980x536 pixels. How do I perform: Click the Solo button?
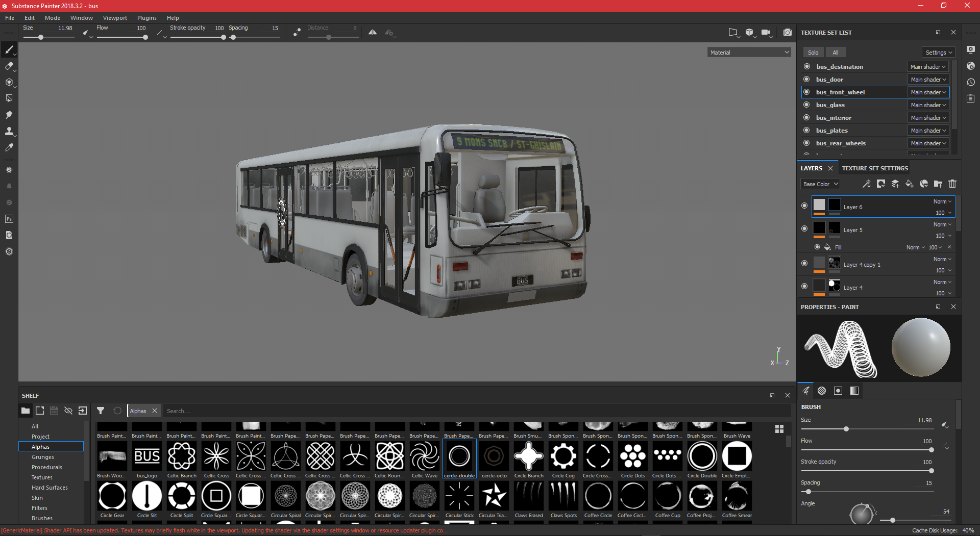[813, 53]
